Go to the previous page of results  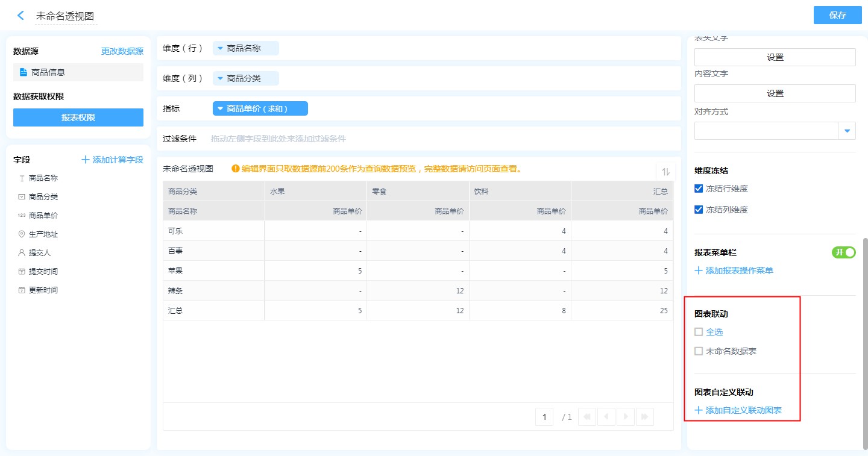pos(606,416)
